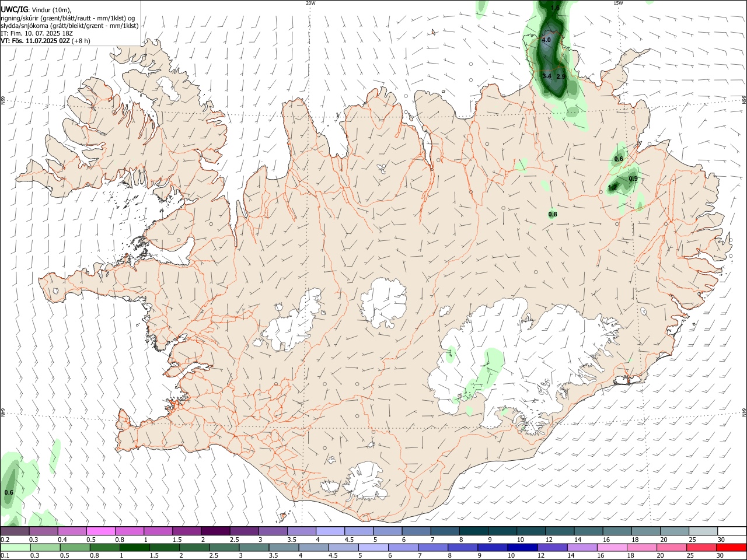Pick the deep blue bottom-row swatch at 10
The height and width of the screenshot is (560, 747).
pyautogui.click(x=522, y=547)
